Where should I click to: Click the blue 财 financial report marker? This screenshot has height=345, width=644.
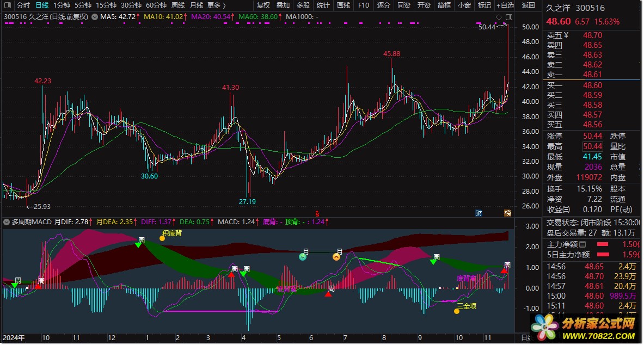click(x=479, y=213)
